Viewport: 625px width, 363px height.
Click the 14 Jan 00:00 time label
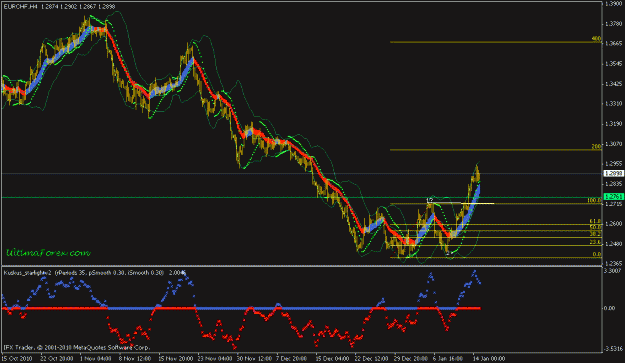(489, 358)
